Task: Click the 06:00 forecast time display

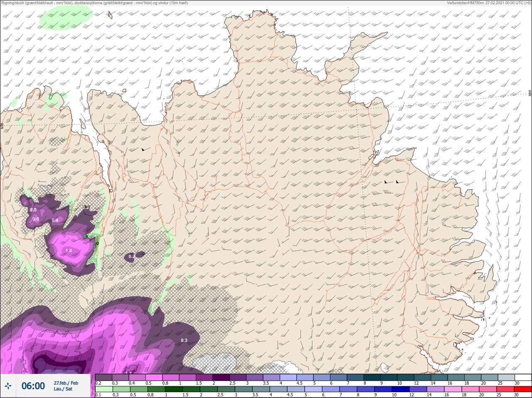Action: [33, 386]
